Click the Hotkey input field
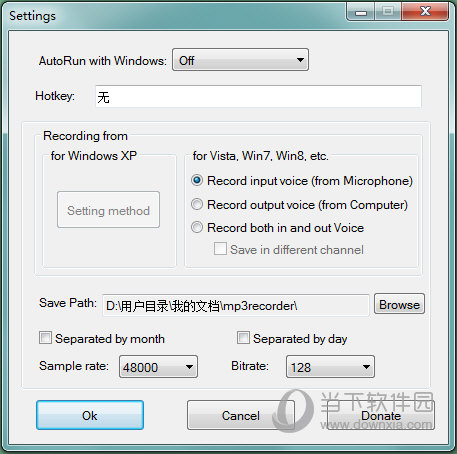457x454 pixels. click(258, 96)
